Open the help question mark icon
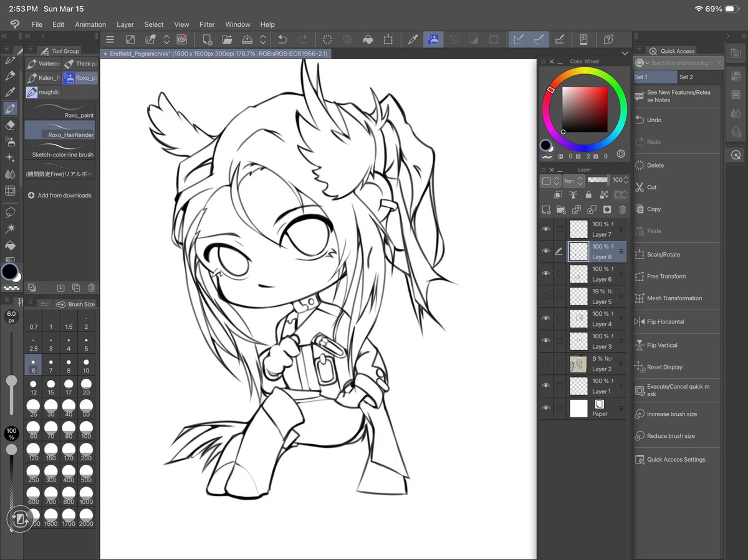Image resolution: width=748 pixels, height=560 pixels. [x=608, y=39]
